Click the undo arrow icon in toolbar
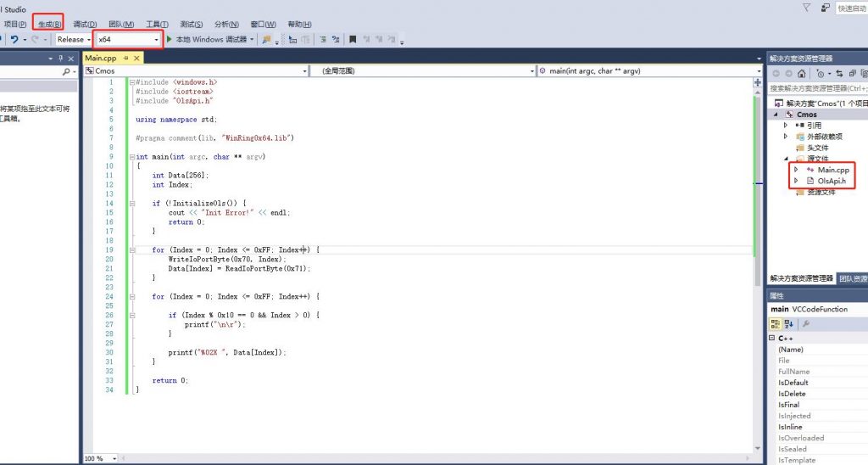This screenshot has width=868, height=465. (14, 39)
